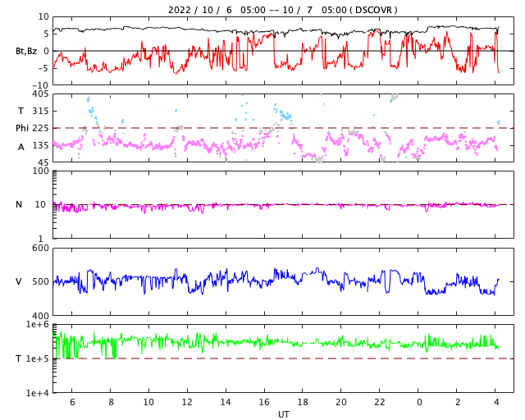
Task: Click the '315' tick label
Action: (x=40, y=111)
